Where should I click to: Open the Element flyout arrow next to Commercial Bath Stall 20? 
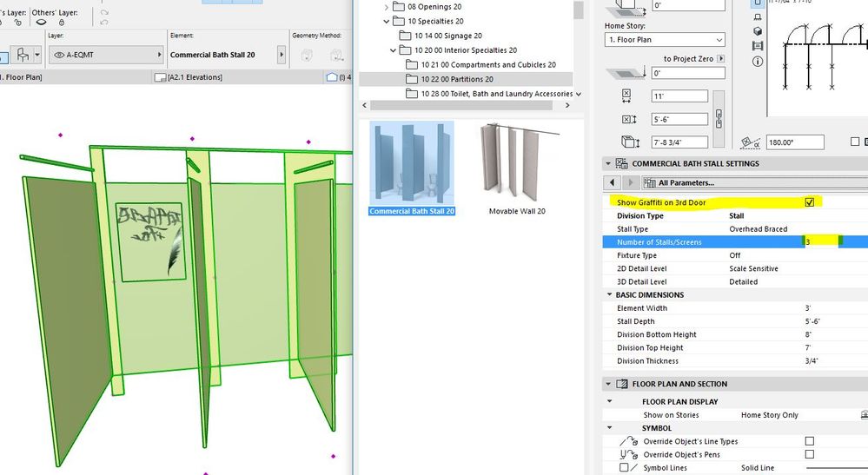(282, 55)
